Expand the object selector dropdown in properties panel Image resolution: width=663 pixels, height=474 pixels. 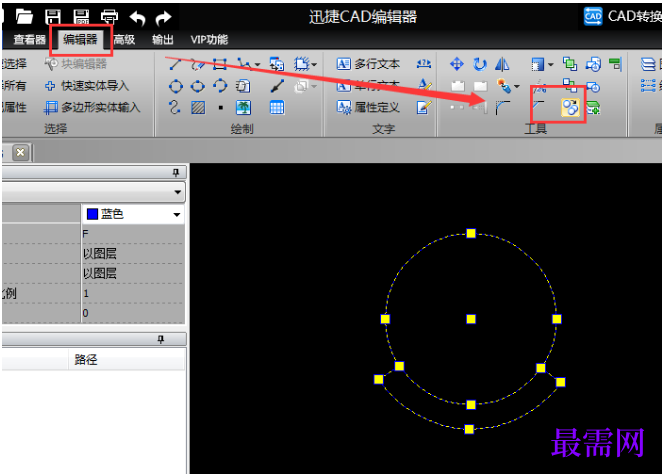tap(177, 192)
